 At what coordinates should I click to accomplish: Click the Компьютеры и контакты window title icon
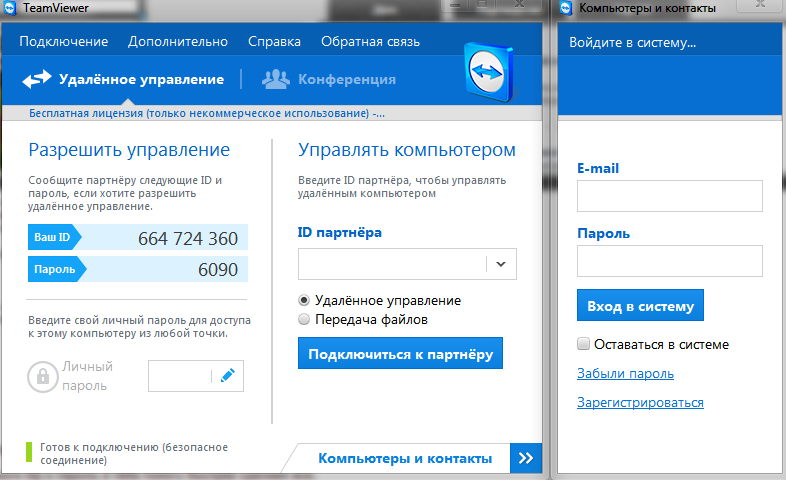(566, 8)
